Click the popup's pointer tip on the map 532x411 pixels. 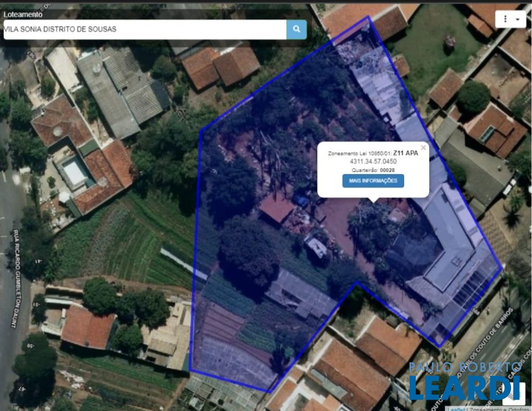(x=373, y=201)
